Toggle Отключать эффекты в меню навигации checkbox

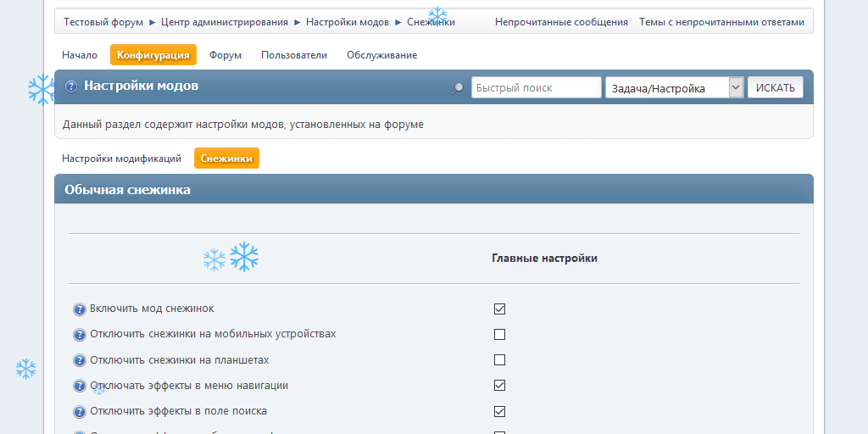pos(499,386)
